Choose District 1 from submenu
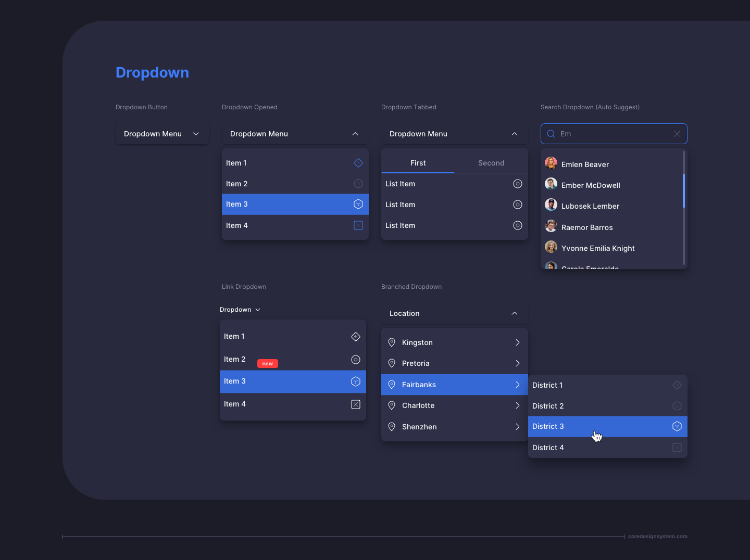 tap(608, 385)
